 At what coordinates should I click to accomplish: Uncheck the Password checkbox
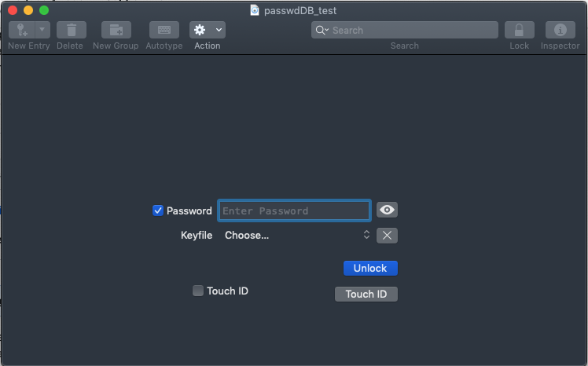pos(158,210)
